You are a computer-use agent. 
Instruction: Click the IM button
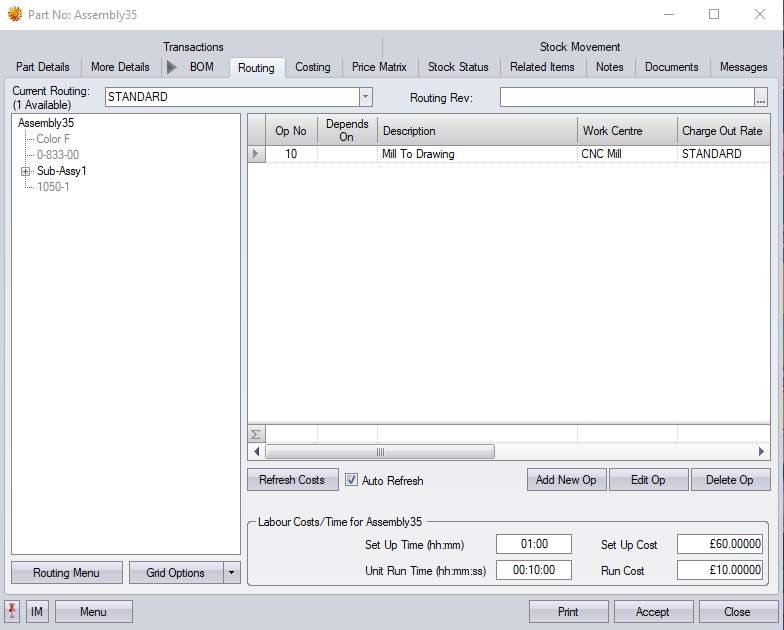pos(37,611)
